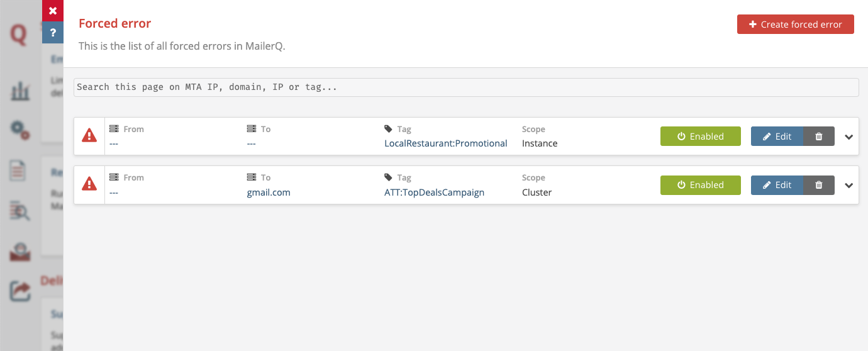868x351 pixels.
Task: Open the inbox tray icon in sidebar
Action: (x=20, y=252)
